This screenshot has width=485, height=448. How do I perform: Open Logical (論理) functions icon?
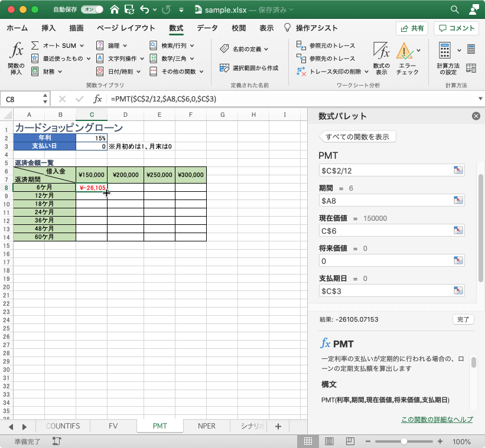[100, 45]
